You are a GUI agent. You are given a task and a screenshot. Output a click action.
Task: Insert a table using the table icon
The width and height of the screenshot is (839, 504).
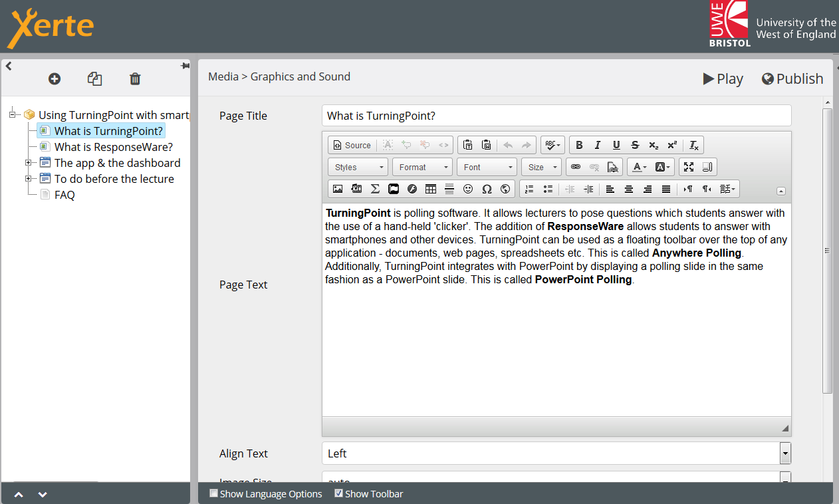[431, 189]
